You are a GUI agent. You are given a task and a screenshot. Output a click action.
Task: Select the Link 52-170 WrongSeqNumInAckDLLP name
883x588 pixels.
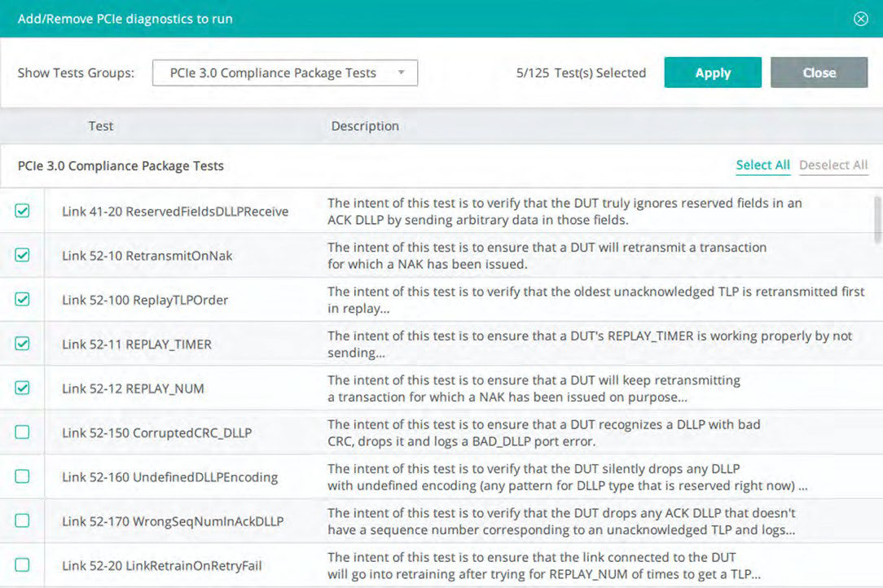point(173,521)
